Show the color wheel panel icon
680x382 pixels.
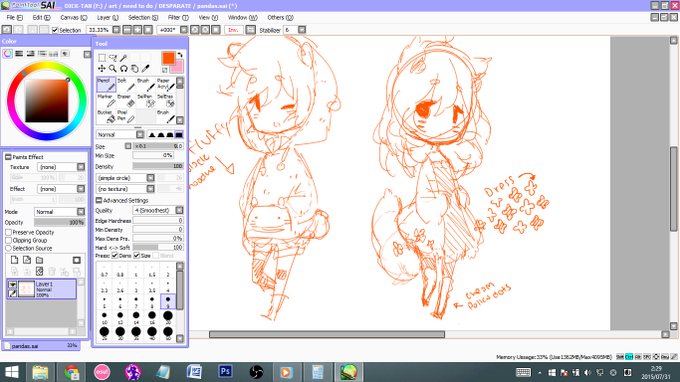click(x=7, y=54)
